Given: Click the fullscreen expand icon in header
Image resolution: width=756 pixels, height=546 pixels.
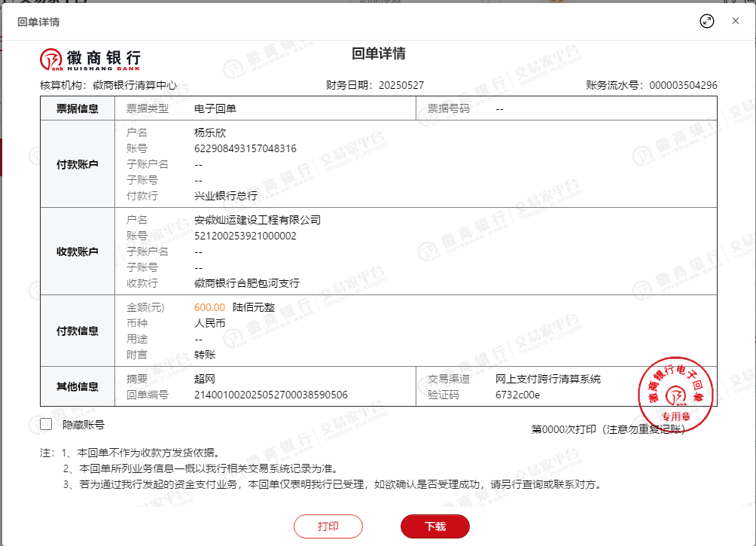Looking at the screenshot, I should (706, 21).
